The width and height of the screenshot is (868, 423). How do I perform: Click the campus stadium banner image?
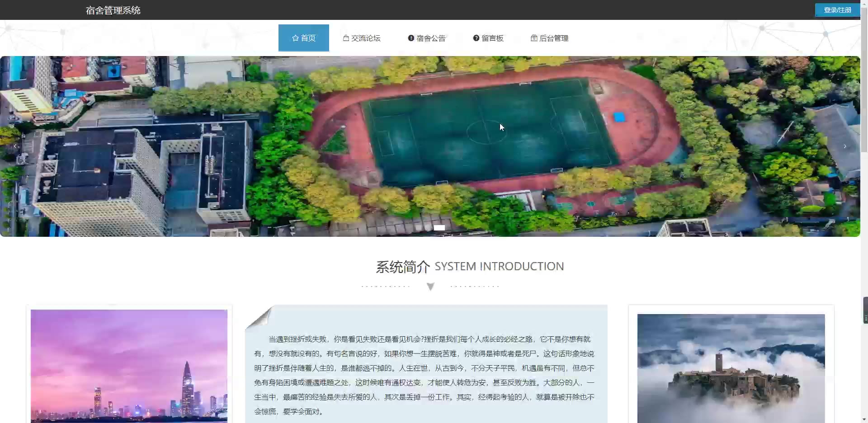pyautogui.click(x=430, y=146)
